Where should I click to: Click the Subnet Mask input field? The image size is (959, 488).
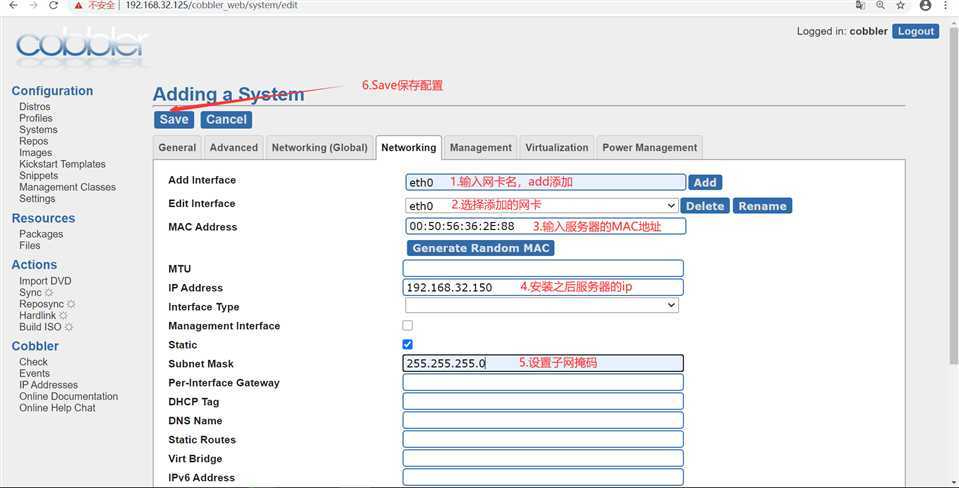pyautogui.click(x=543, y=363)
